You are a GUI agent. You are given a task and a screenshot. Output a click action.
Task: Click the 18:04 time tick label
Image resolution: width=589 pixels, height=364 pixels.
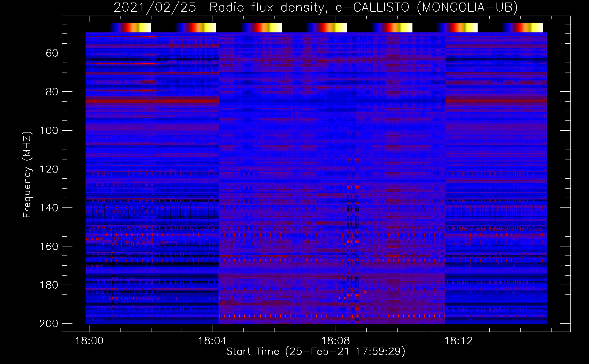[x=212, y=341]
